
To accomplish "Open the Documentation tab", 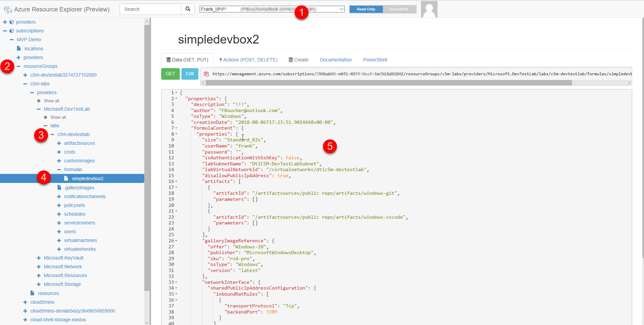I will click(336, 60).
